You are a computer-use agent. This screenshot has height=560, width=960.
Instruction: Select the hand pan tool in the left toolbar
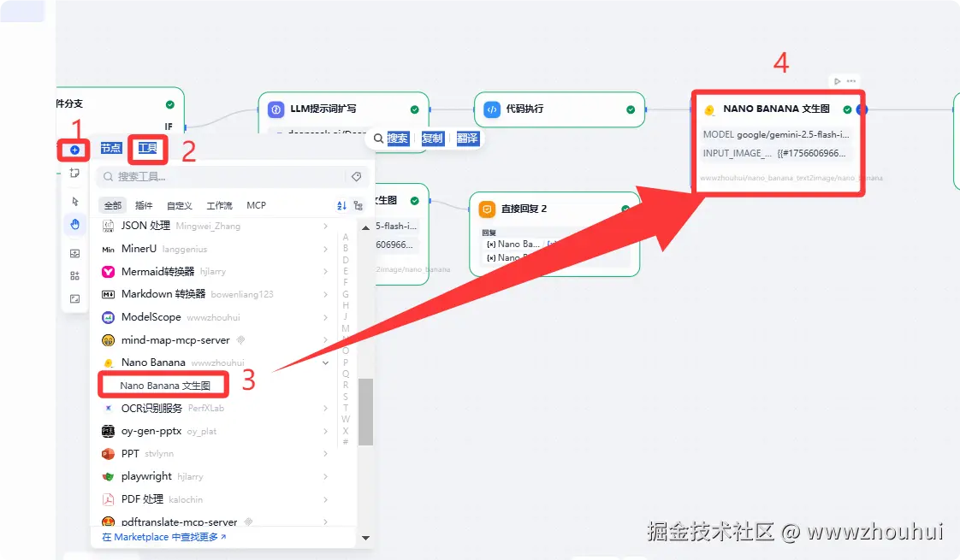(x=74, y=225)
